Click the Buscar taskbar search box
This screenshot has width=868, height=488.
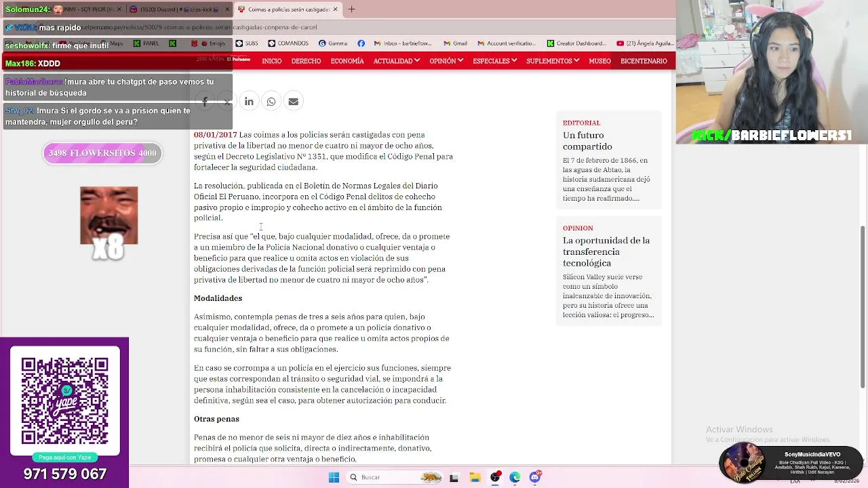point(393,477)
